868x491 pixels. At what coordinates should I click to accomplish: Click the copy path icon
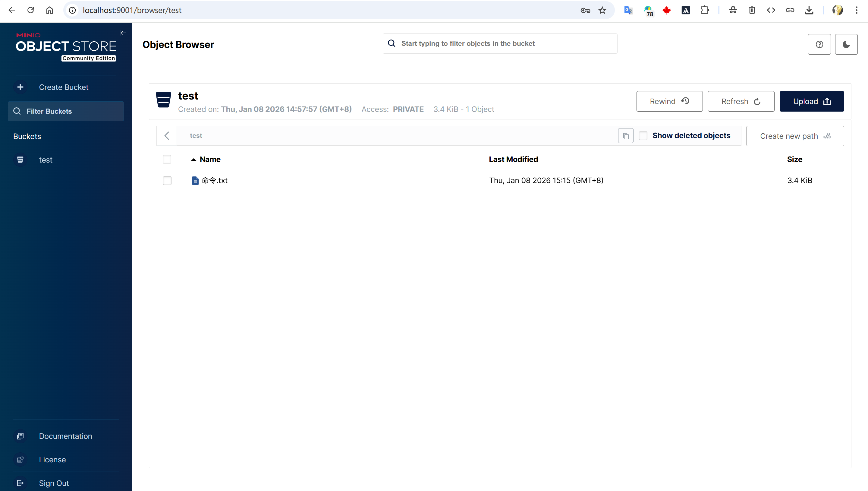point(626,136)
